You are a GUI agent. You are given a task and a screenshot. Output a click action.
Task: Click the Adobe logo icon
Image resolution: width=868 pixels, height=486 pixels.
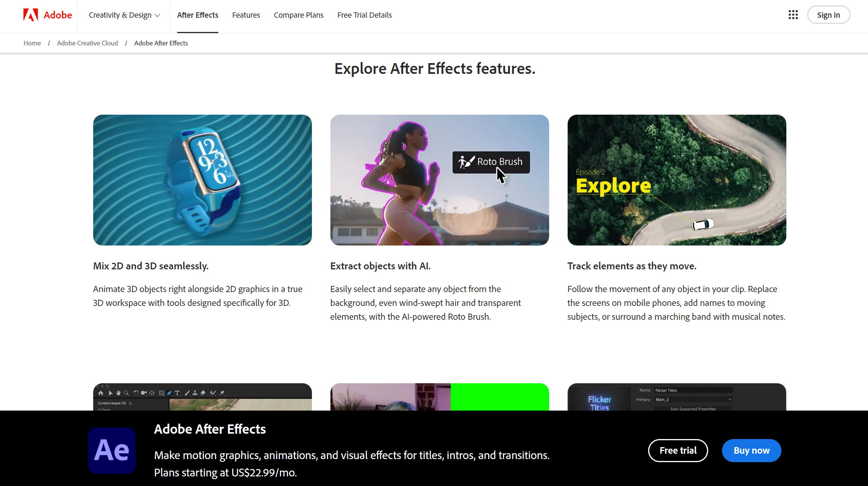31,15
